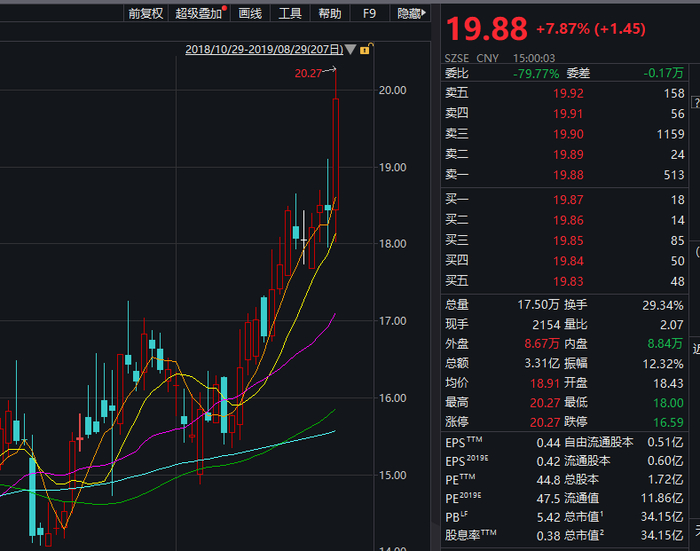Screen dimensions: 700x551
Task: Click sell-three volume 1159
Action: [x=670, y=134]
